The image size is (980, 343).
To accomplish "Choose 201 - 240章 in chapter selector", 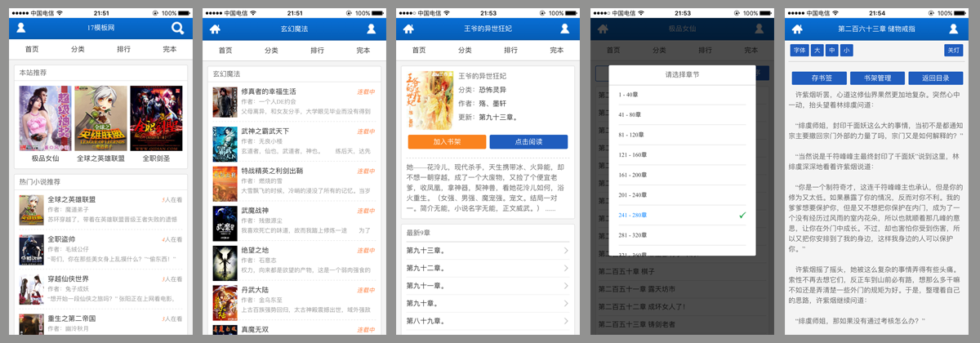I will [682, 195].
